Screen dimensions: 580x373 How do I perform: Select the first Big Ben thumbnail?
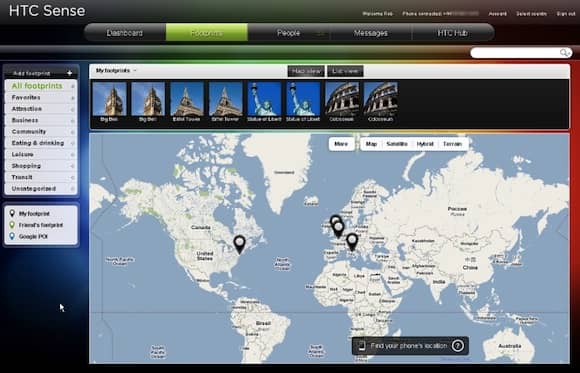[x=109, y=102]
